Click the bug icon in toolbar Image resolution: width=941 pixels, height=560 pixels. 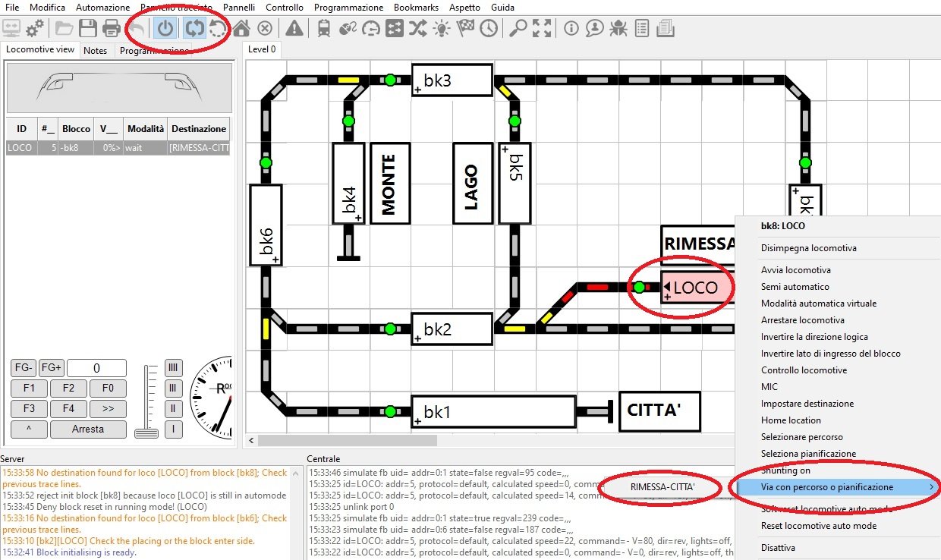tap(618, 29)
